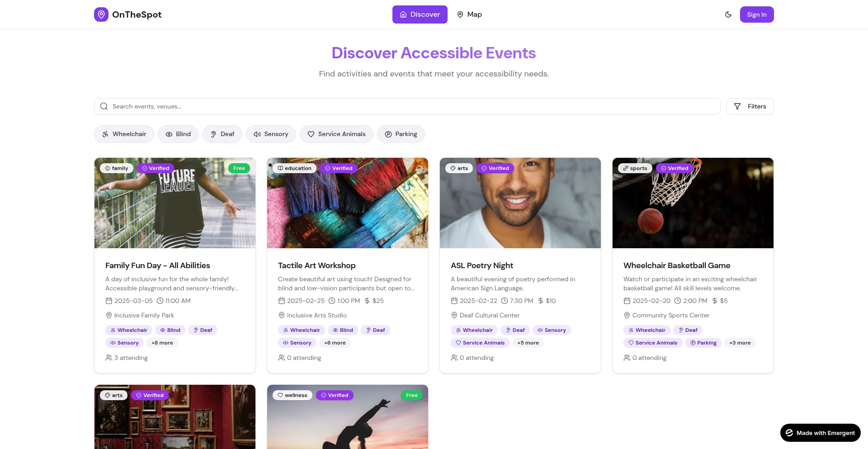Screen dimensions: 868x449
Task: Expand +5 more tags on ASL Poetry Night
Action: click(x=528, y=343)
